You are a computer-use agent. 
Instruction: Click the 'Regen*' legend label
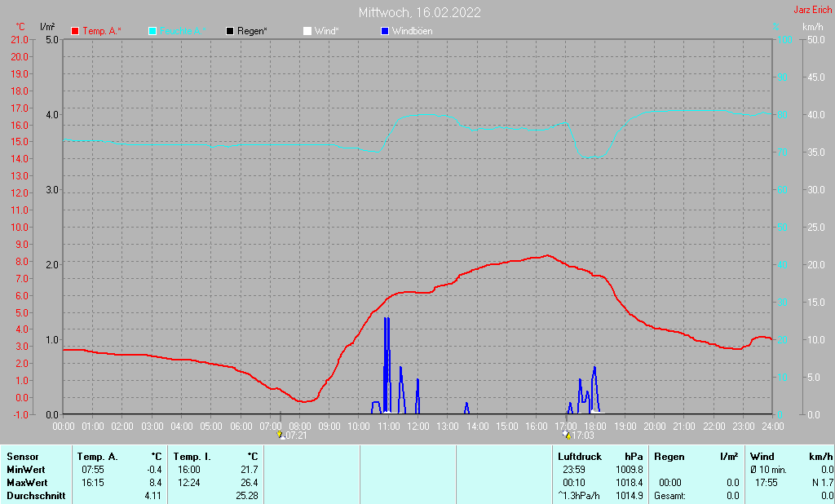[x=252, y=32]
